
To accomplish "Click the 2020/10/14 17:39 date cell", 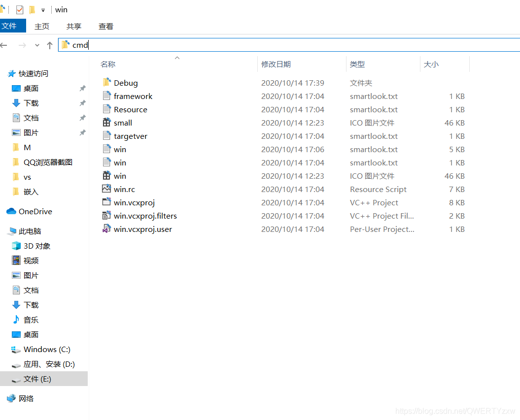I will tap(292, 83).
